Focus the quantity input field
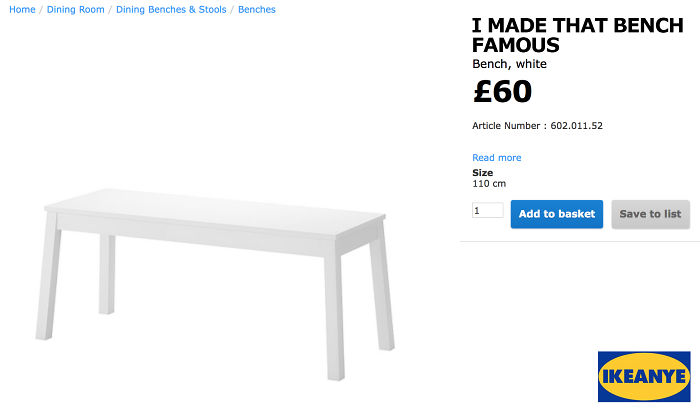This screenshot has width=700, height=412. [x=487, y=211]
